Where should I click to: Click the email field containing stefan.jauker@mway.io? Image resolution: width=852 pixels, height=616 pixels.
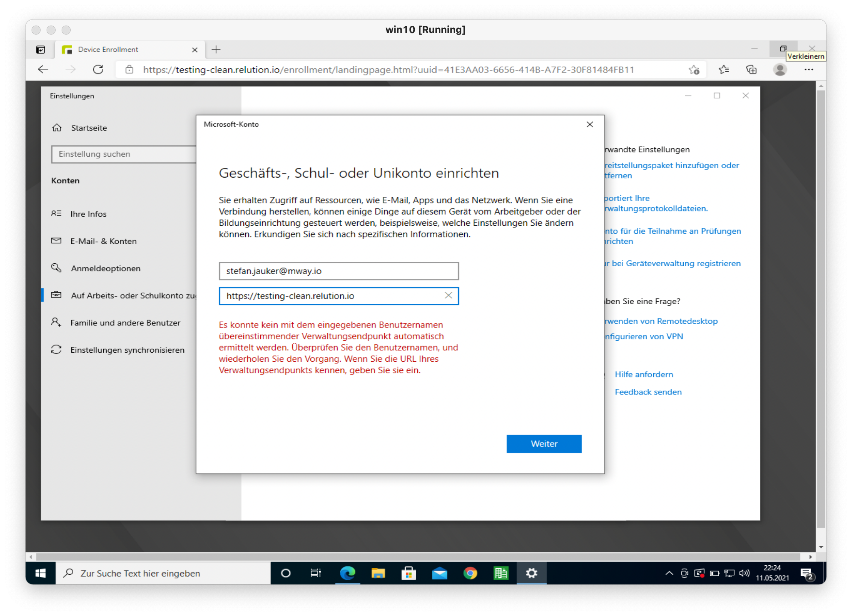pos(338,271)
